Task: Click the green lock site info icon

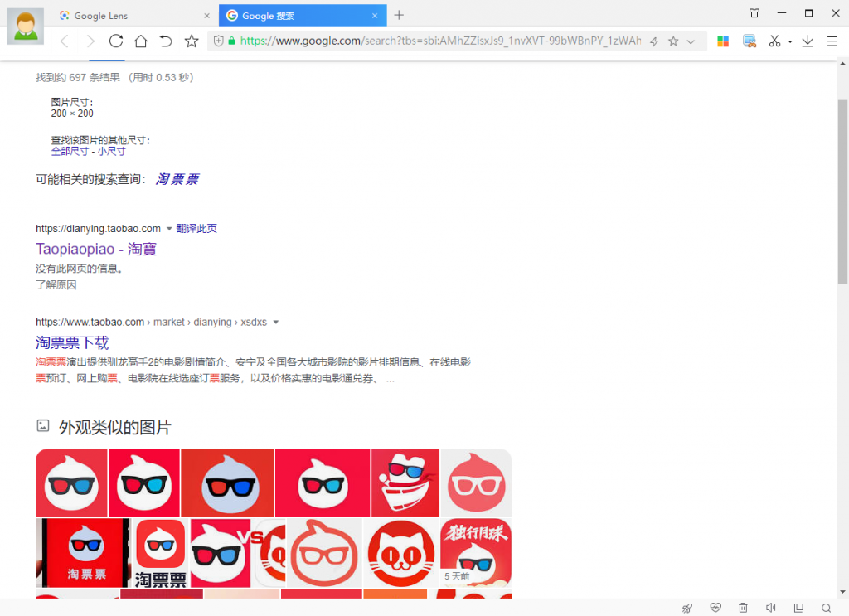Action: (x=232, y=41)
